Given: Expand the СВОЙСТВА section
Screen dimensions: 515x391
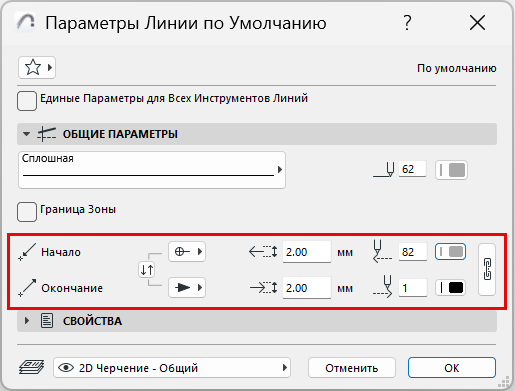Looking at the screenshot, I should (x=27, y=321).
